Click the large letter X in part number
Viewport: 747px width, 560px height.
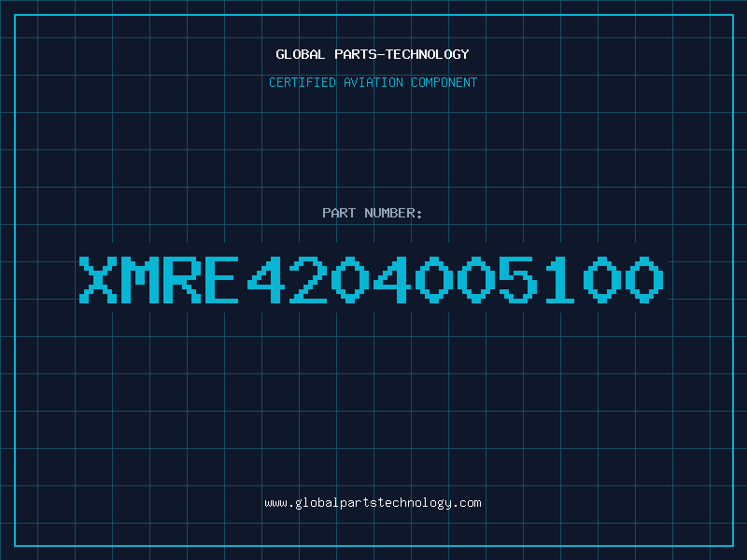pyautogui.click(x=98, y=279)
